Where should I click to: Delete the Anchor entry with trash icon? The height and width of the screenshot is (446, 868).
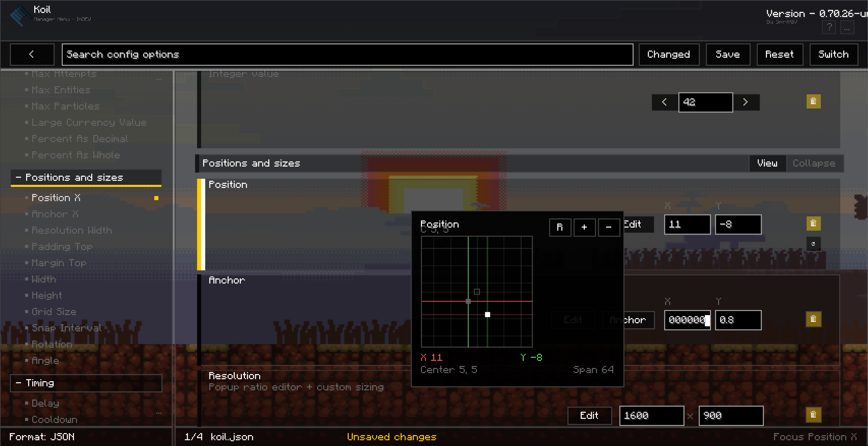pyautogui.click(x=813, y=319)
